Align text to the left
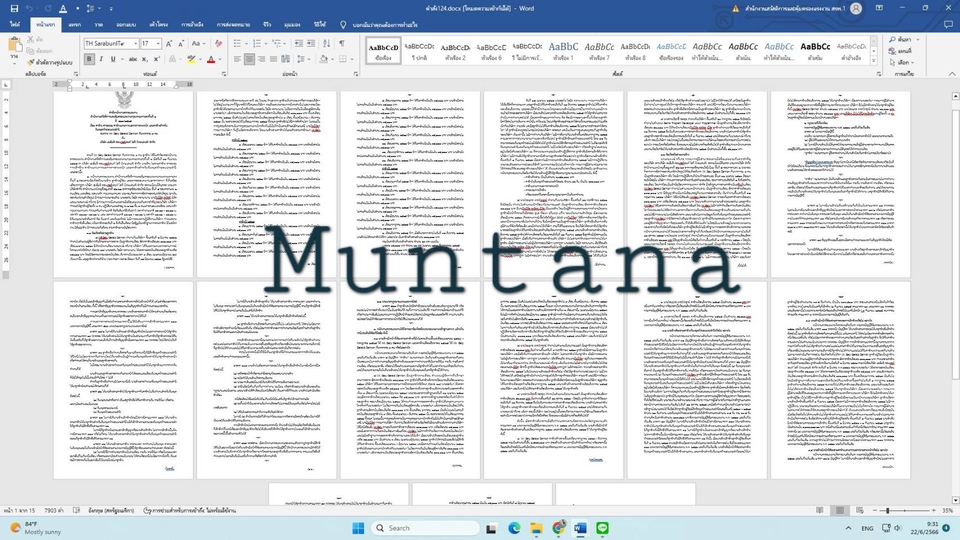This screenshot has width=960, height=540. (x=237, y=59)
